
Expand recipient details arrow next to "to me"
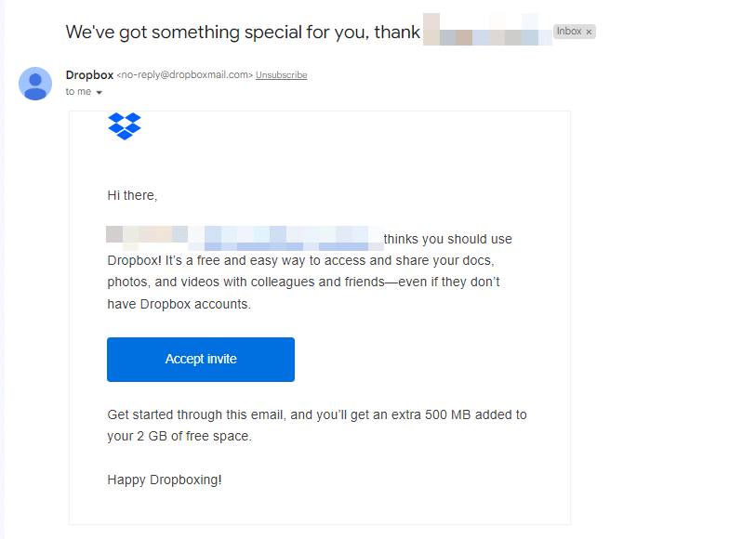coord(99,93)
